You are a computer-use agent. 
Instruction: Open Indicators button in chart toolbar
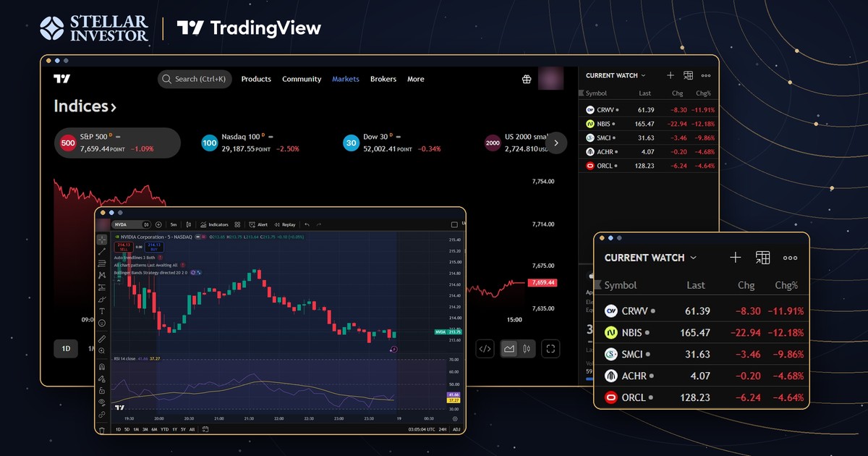pyautogui.click(x=214, y=224)
